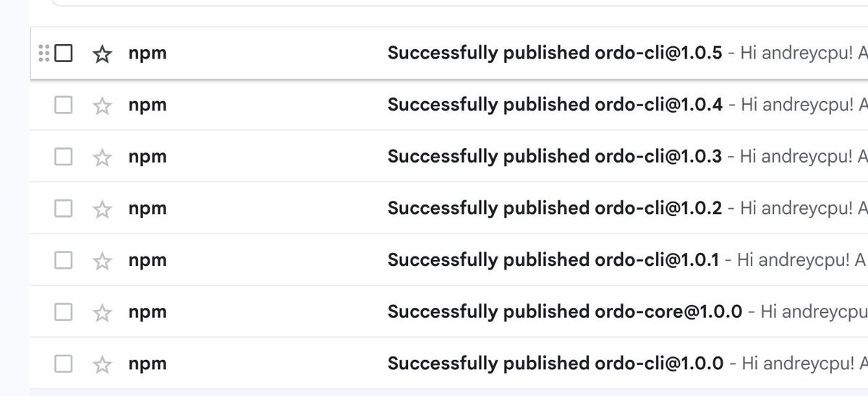Star the ordo-core@1.0.0 email
This screenshot has height=396, width=868.
click(x=103, y=312)
